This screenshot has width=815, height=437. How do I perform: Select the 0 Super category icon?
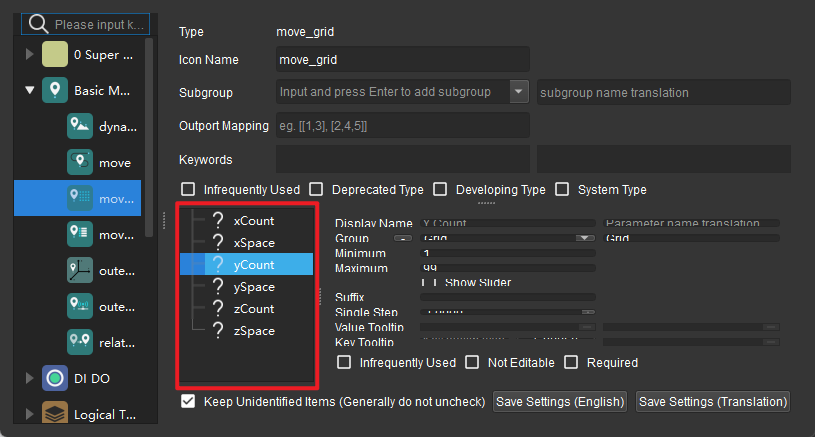(55, 54)
